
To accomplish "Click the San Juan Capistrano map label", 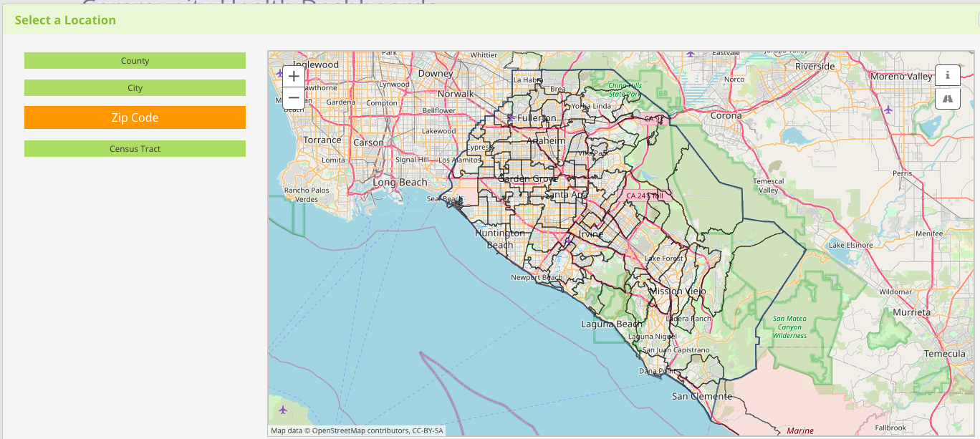I will (676, 350).
